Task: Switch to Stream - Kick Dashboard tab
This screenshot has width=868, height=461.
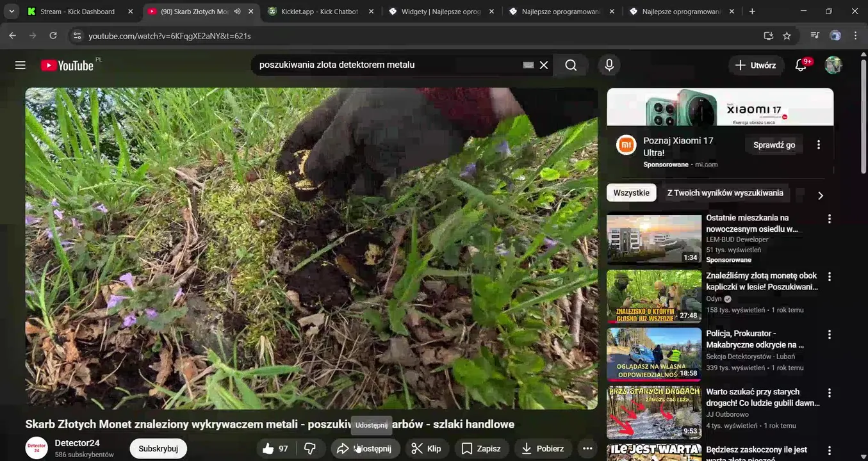Action: (78, 12)
